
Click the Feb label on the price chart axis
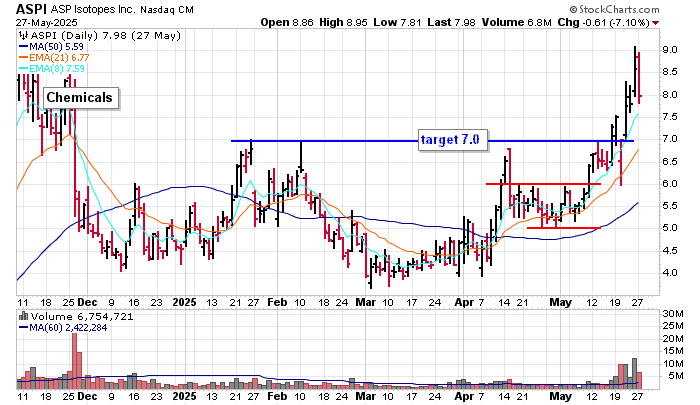pyautogui.click(x=277, y=302)
